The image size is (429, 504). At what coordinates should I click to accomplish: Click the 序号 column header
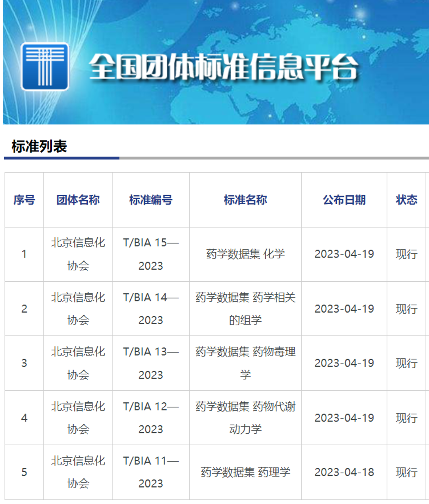24,200
